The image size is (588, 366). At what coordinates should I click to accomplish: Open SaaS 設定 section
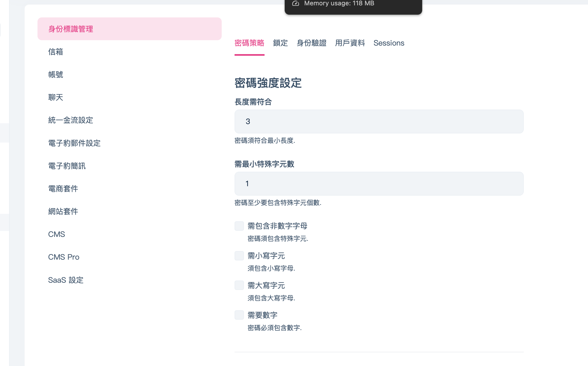pos(66,280)
